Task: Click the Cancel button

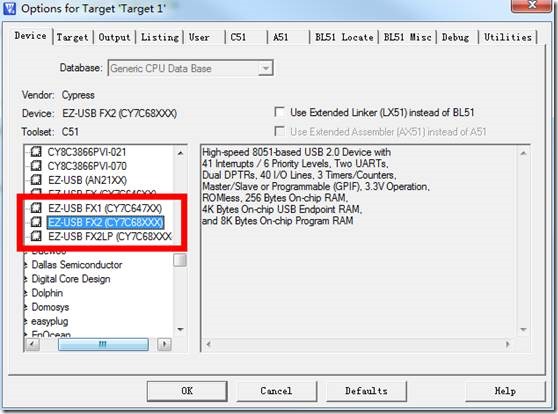Action: click(x=276, y=391)
